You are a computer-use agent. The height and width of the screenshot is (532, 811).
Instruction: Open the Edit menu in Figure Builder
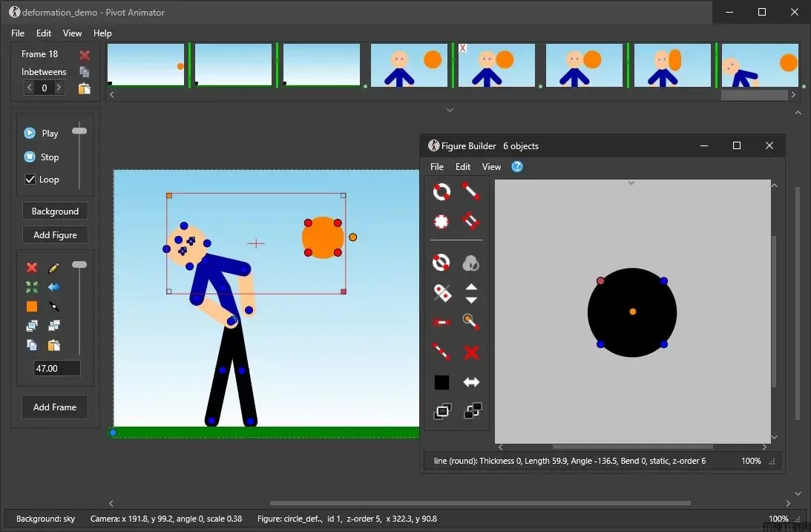(x=463, y=167)
